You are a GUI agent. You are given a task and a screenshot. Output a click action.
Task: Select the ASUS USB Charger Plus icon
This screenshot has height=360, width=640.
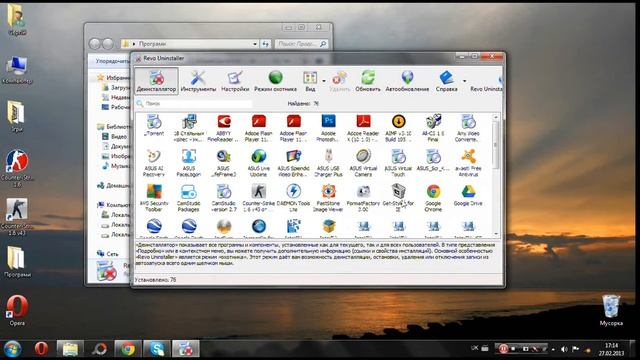tap(329, 156)
